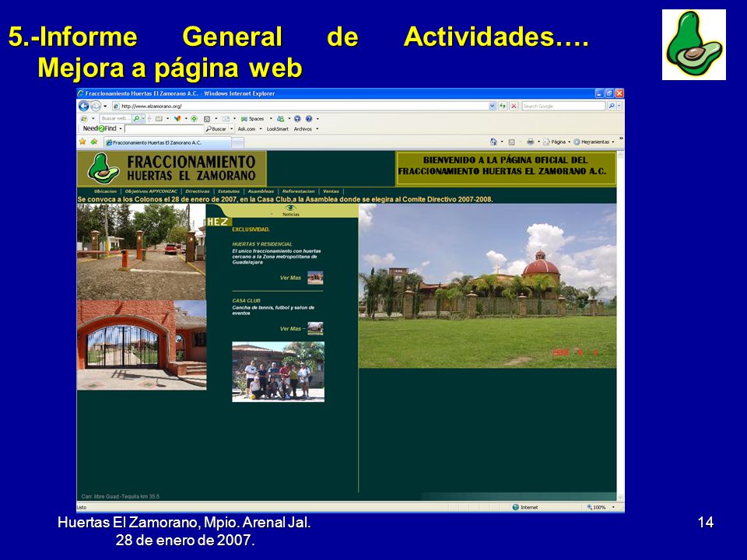Screen dimensions: 747x560
Task: Click the Bienvenido a la página oficial banner
Action: [506, 169]
